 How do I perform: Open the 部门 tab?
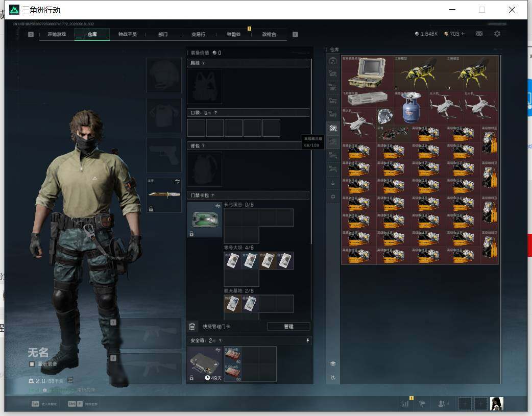click(163, 34)
